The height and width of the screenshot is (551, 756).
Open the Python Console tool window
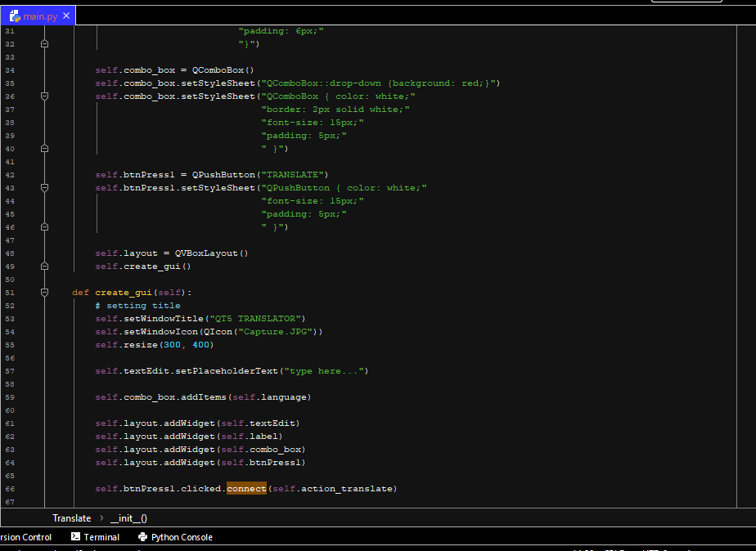[x=175, y=537]
